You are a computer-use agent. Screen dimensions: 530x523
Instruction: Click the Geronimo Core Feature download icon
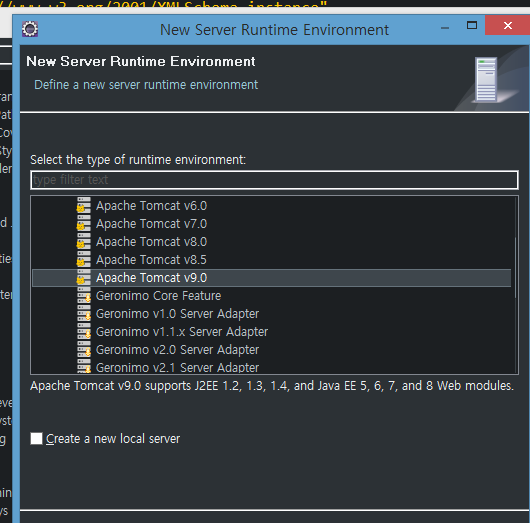click(x=83, y=295)
